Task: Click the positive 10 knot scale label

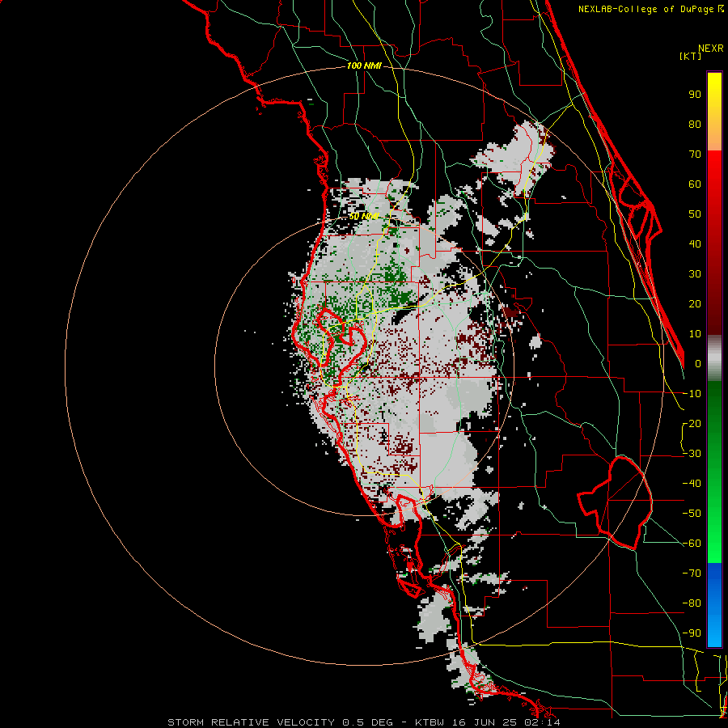Action: tap(695, 334)
